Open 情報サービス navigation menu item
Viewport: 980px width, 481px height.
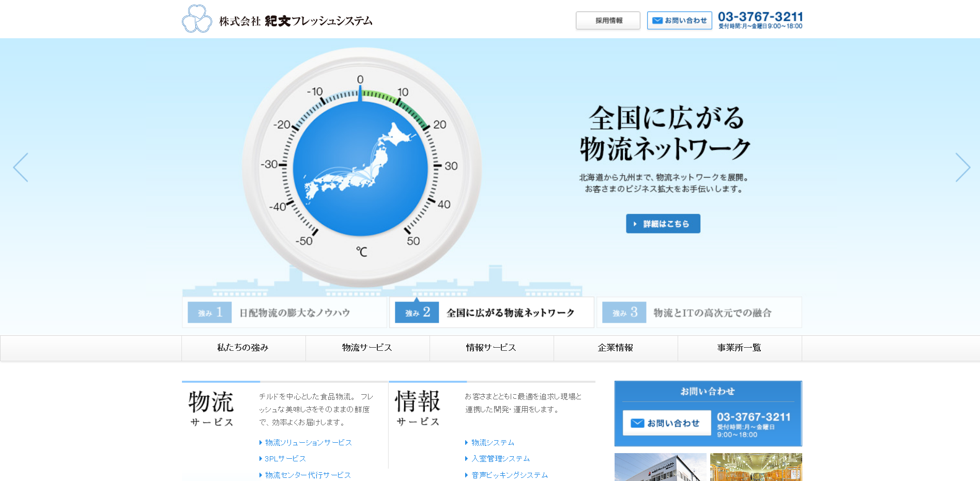(x=492, y=348)
